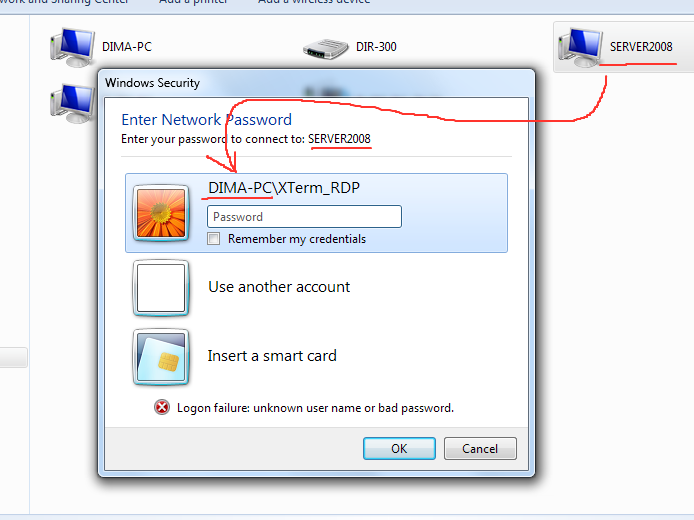Select the SERVER2008 computer icon

[x=580, y=47]
